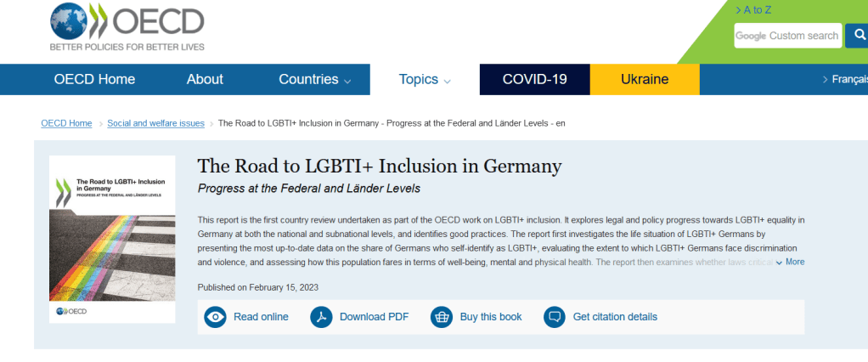This screenshot has width=868, height=362.
Task: Follow the Social and welfare issues breadcrumb
Action: (155, 123)
